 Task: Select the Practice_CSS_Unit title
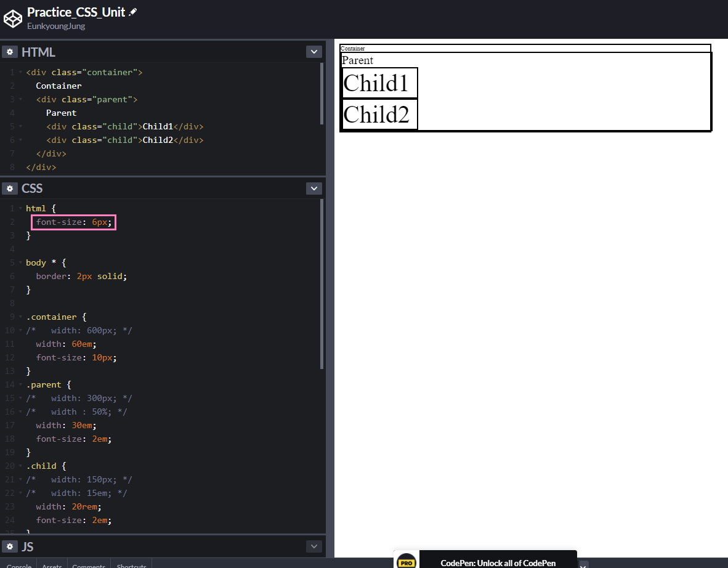pyautogui.click(x=76, y=11)
